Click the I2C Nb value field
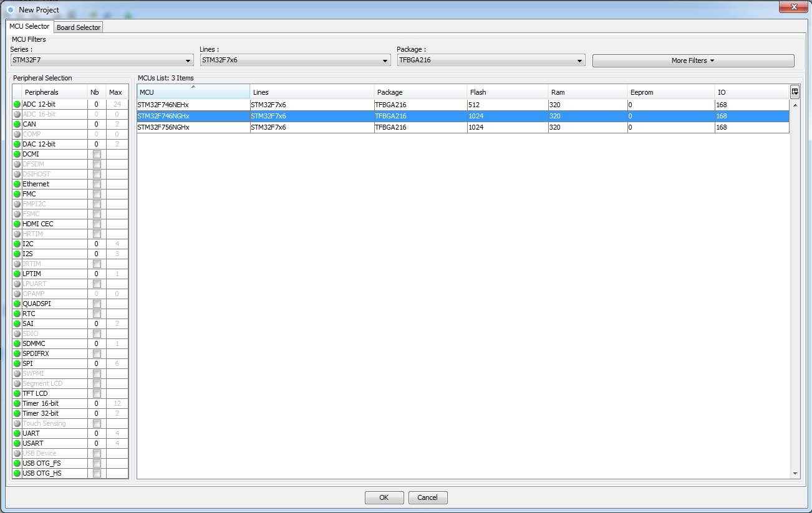 [x=97, y=244]
